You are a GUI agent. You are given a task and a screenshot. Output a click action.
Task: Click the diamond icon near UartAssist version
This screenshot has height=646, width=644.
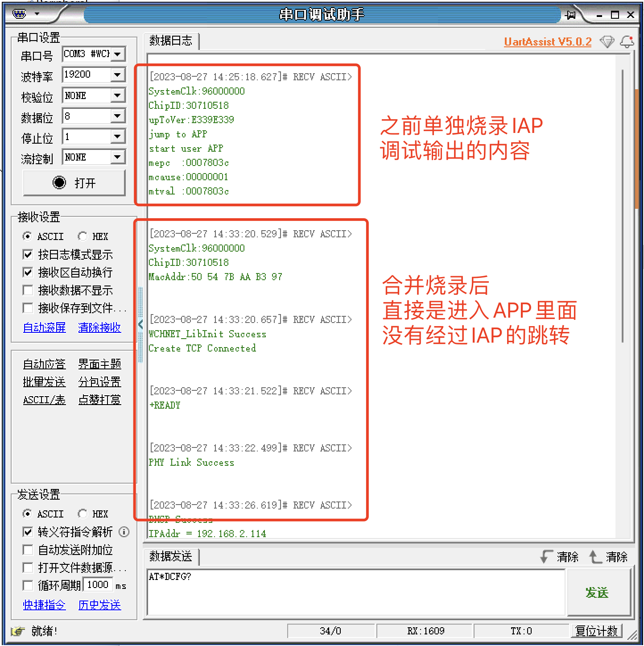click(607, 41)
